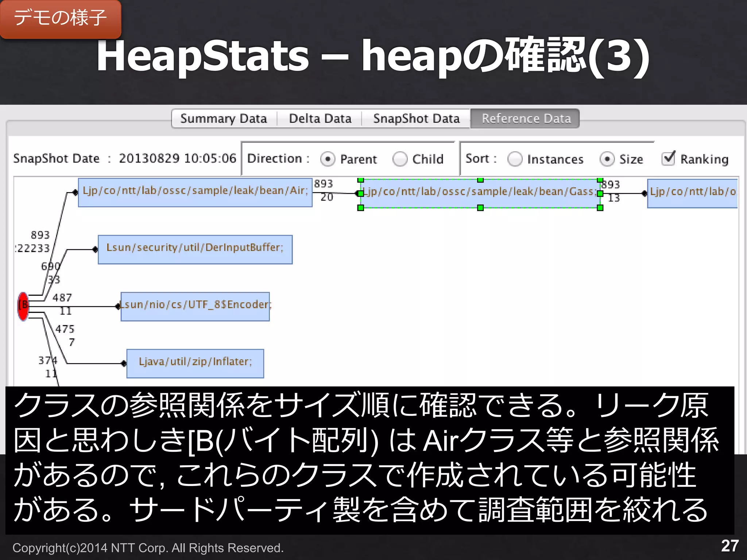Select Child direction radio button
The height and width of the screenshot is (560, 747).
coord(400,159)
